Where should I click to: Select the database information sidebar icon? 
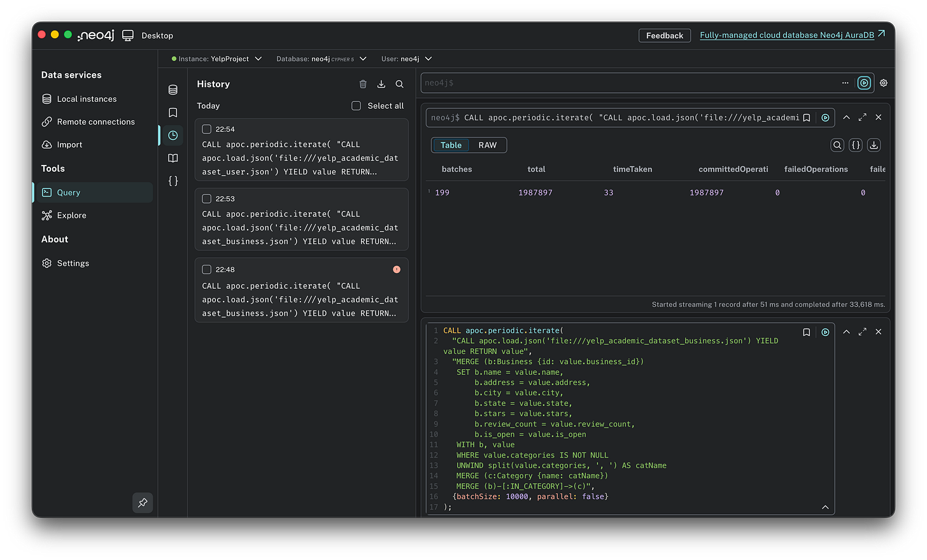pos(173,90)
